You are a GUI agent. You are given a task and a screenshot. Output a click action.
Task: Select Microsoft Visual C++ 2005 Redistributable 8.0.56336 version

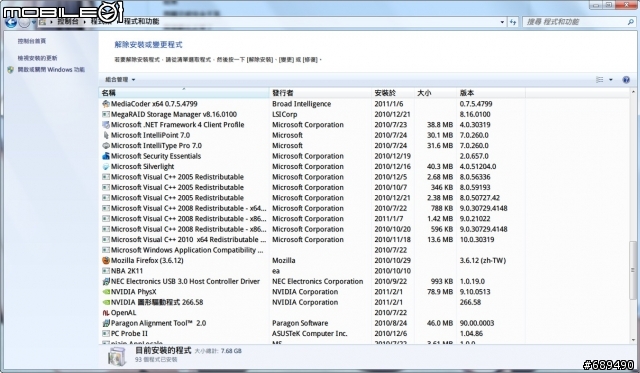click(313, 177)
